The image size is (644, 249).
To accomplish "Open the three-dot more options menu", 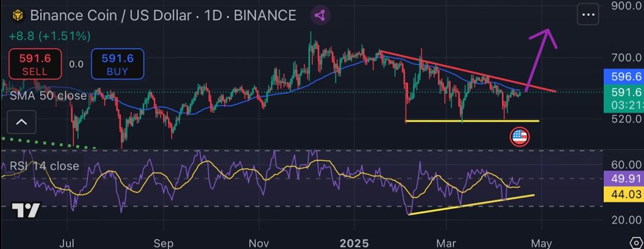I will point(589,15).
